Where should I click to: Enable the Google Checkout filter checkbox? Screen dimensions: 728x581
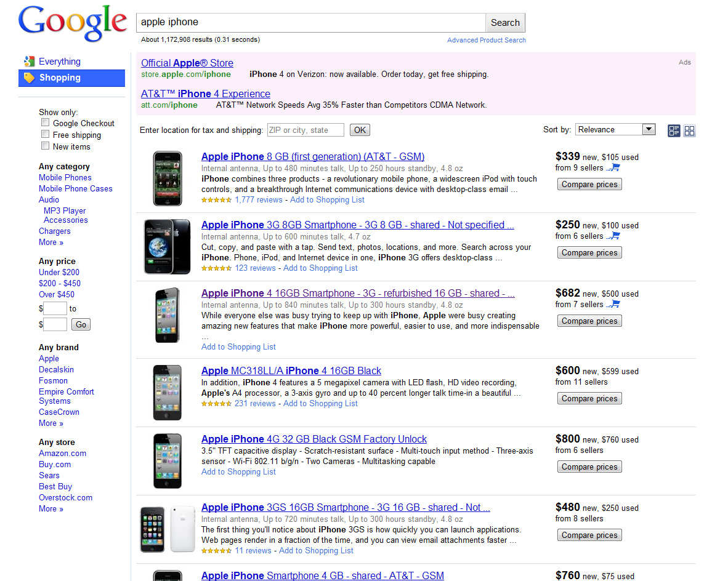[x=45, y=122]
